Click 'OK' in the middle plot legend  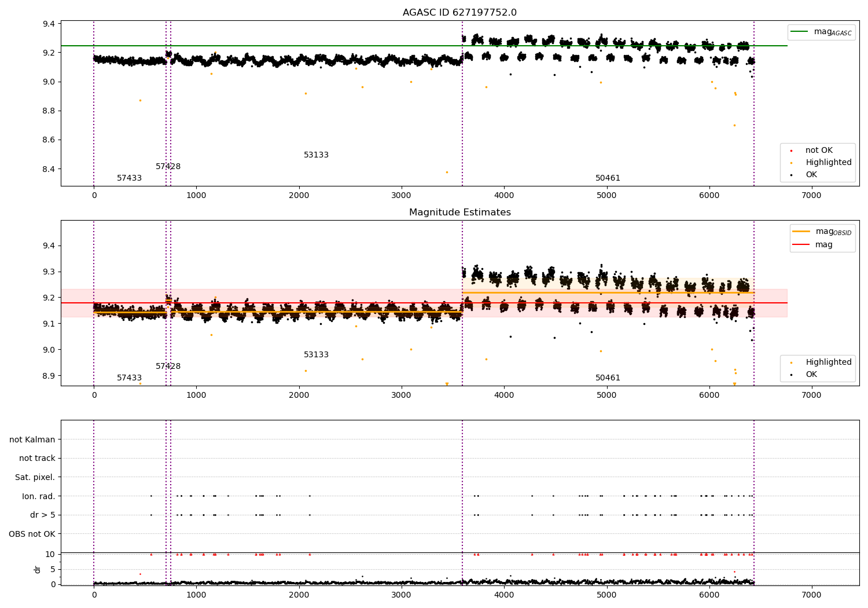(811, 375)
